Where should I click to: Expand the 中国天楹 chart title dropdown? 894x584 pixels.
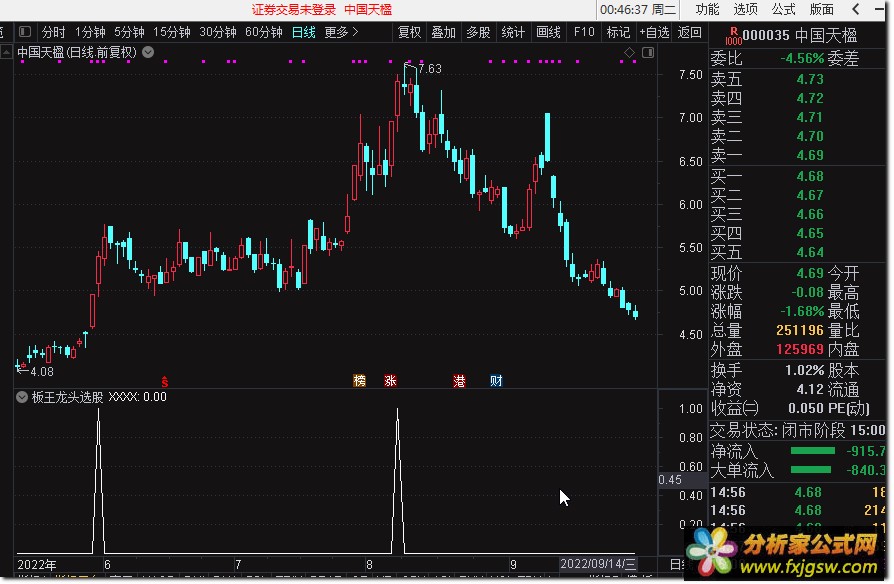(148, 52)
